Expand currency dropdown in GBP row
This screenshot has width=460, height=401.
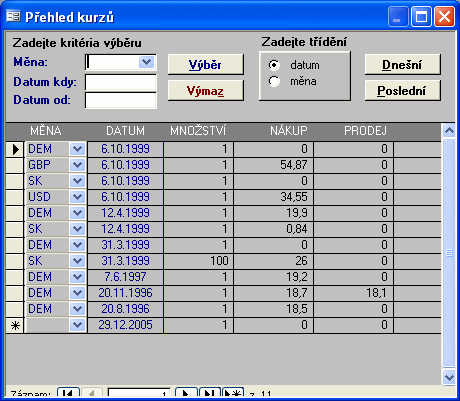(77, 165)
